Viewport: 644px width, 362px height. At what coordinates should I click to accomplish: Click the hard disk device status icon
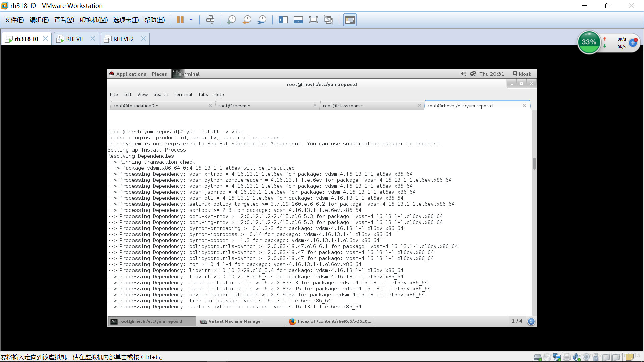point(537,357)
